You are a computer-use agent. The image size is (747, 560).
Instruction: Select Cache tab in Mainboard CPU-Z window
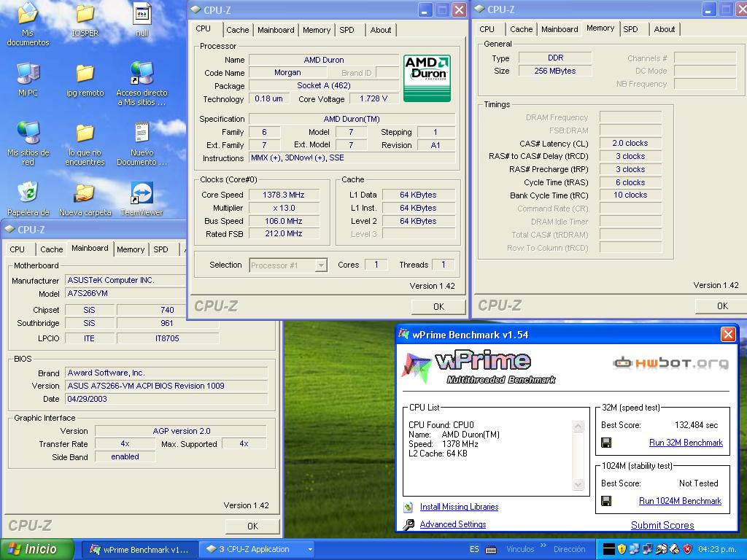coord(52,249)
